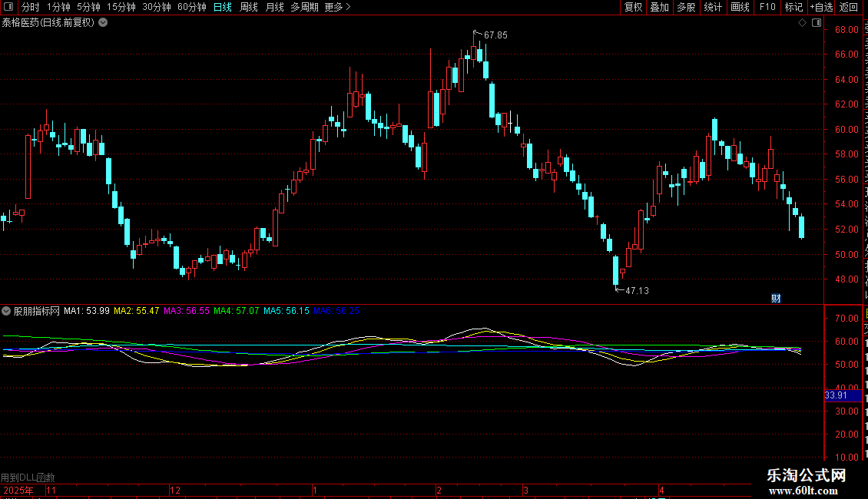Toggle the side panel icon near price axis
This screenshot has height=499, width=868.
(x=817, y=23)
